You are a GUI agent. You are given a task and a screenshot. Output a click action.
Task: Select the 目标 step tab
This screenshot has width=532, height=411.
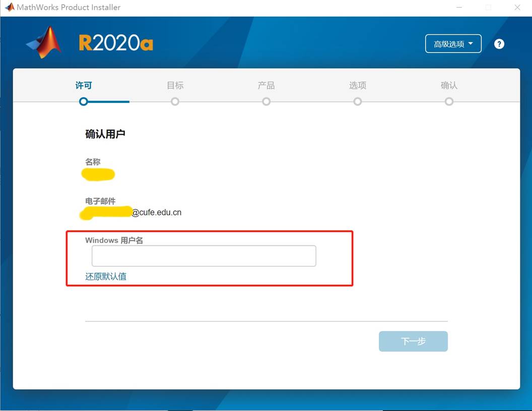[x=175, y=85]
